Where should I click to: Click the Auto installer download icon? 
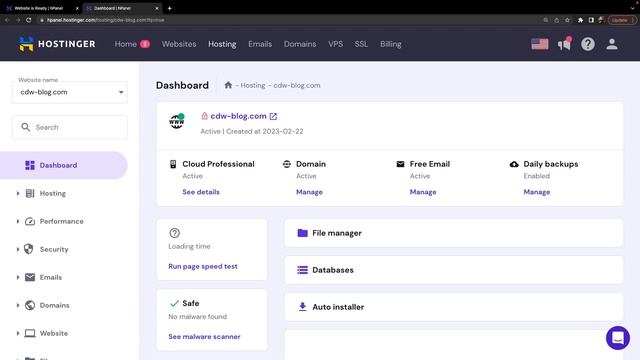pyautogui.click(x=302, y=307)
